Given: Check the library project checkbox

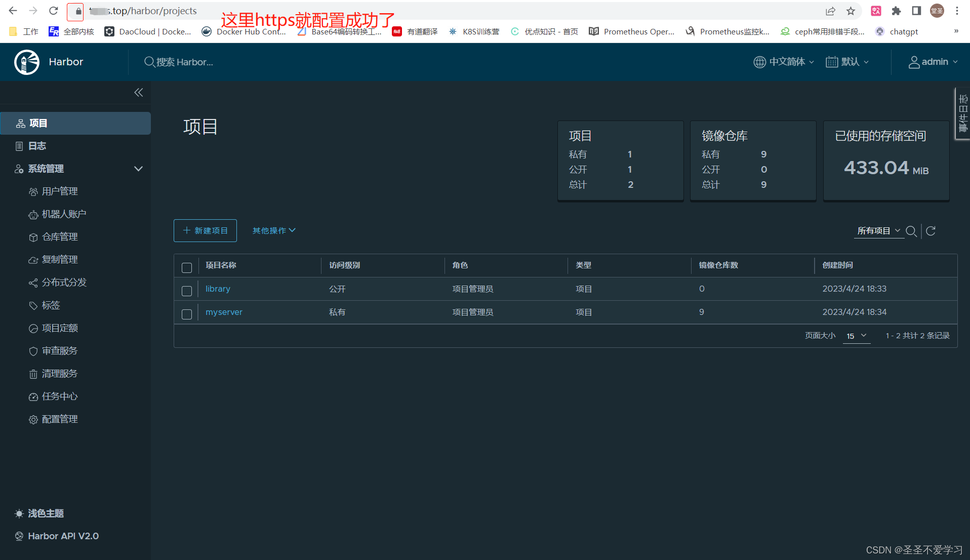Looking at the screenshot, I should pos(187,291).
